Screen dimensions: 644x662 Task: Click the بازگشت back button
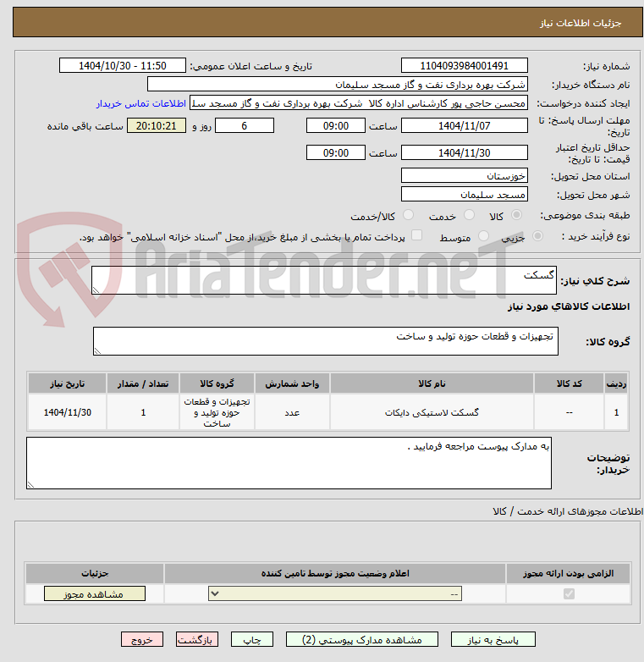(x=197, y=640)
